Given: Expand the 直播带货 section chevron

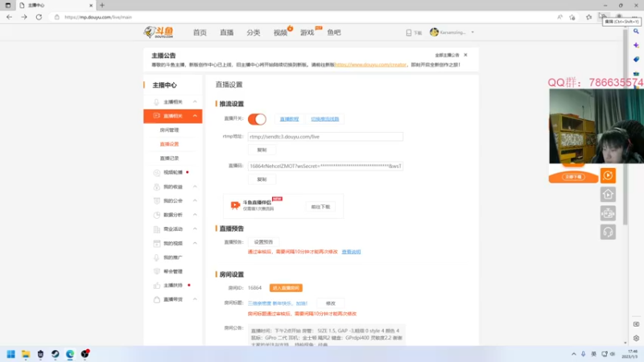Looking at the screenshot, I should tap(195, 299).
